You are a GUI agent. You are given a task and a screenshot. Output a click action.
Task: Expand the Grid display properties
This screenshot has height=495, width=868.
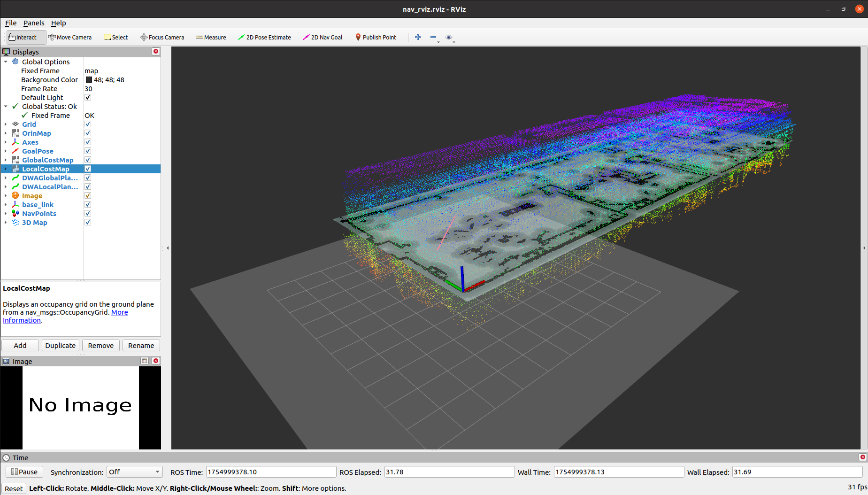[6, 124]
